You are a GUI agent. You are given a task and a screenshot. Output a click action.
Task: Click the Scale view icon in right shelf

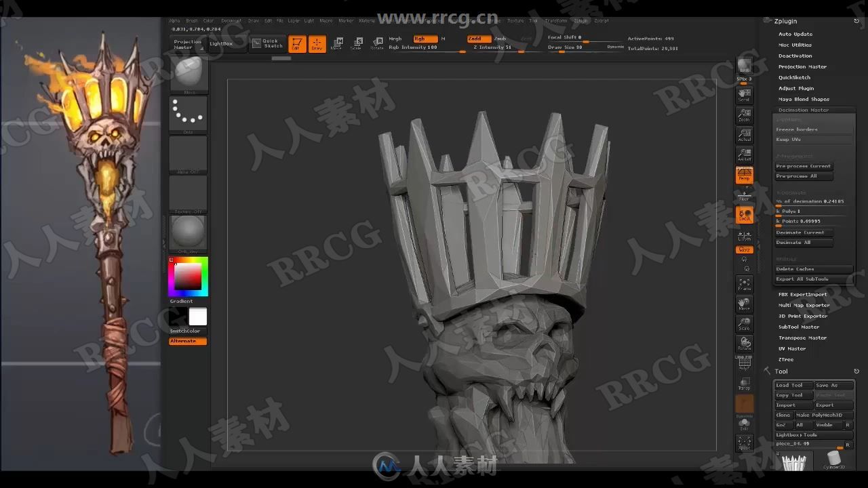tap(745, 323)
